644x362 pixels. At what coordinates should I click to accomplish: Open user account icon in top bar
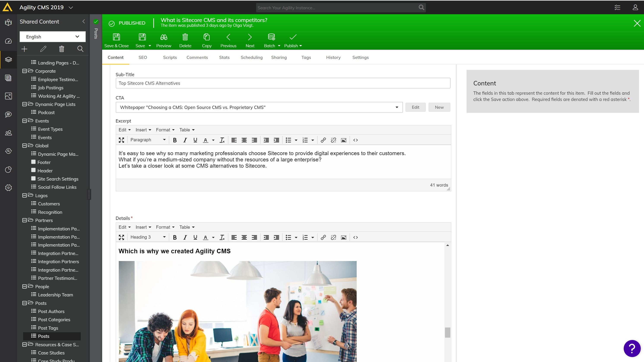[635, 8]
